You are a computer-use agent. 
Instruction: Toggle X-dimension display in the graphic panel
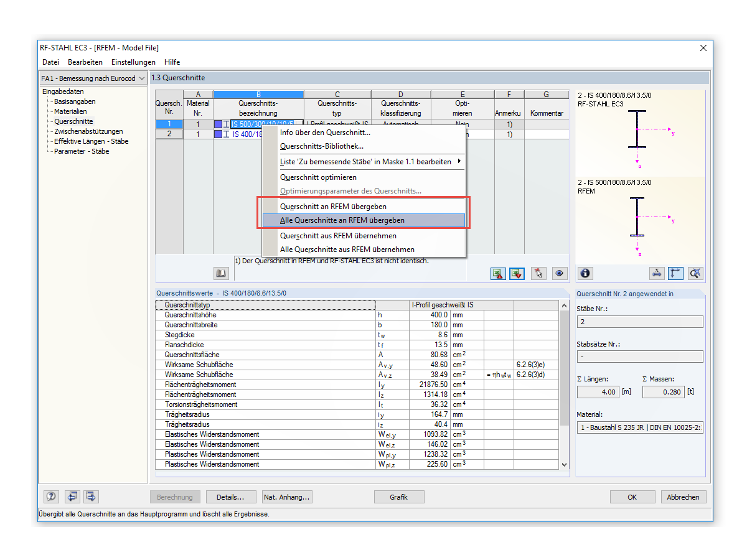tap(656, 273)
